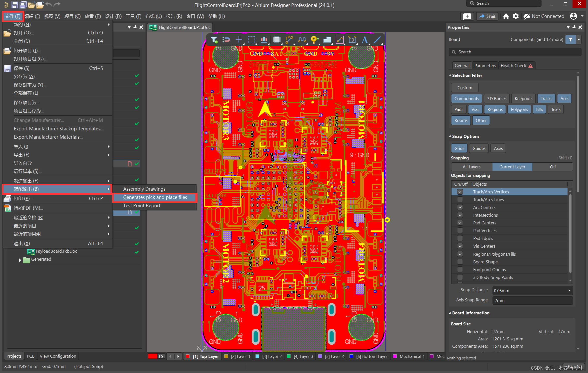
Task: Switch to Health Check tab
Action: [x=516, y=66]
